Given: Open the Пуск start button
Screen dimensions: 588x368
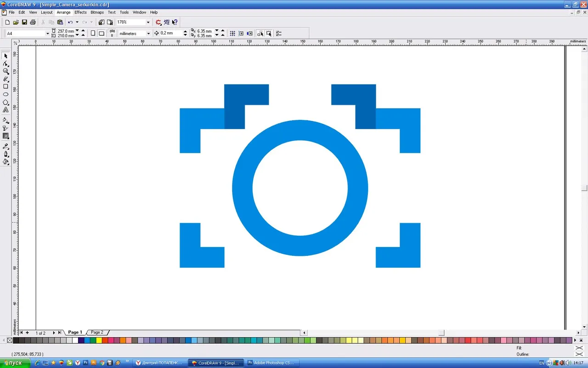Looking at the screenshot, I should 15,363.
